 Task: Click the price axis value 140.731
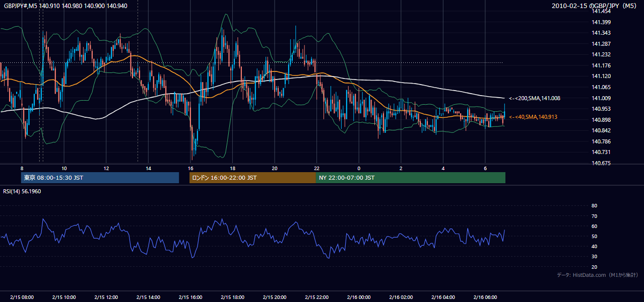(601, 152)
